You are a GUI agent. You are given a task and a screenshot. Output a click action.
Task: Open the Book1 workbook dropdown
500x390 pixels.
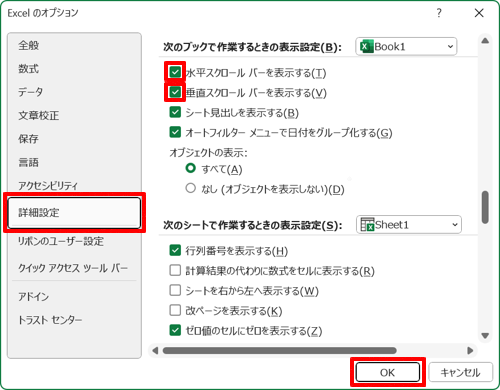[406, 47]
